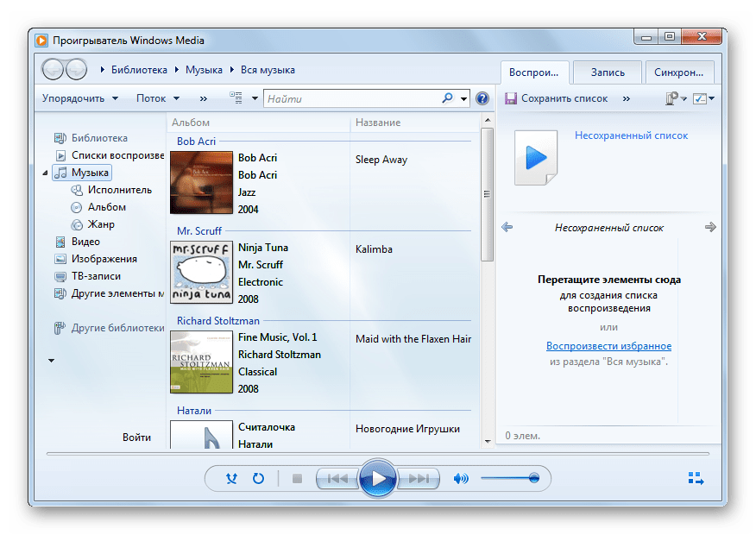
Task: Open the list options checkmark icon
Action: point(700,98)
